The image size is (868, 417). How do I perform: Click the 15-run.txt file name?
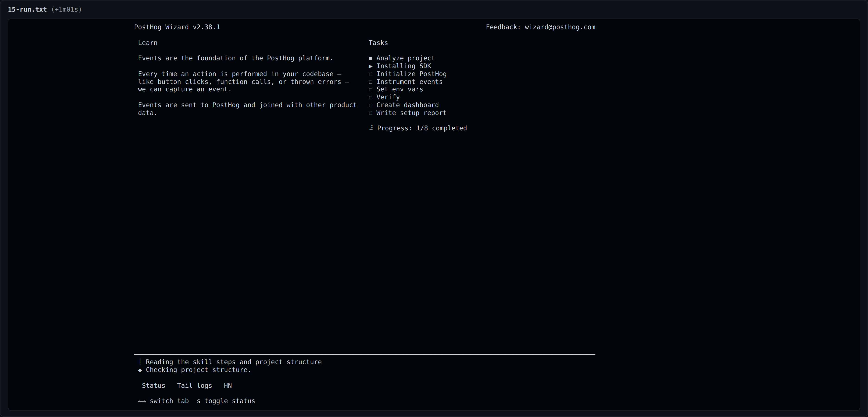tap(27, 10)
